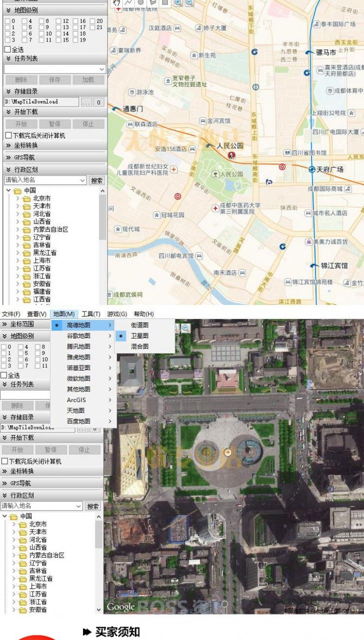Check map level 18 in street-map window
The height and width of the screenshot is (640, 364).
[76, 33]
